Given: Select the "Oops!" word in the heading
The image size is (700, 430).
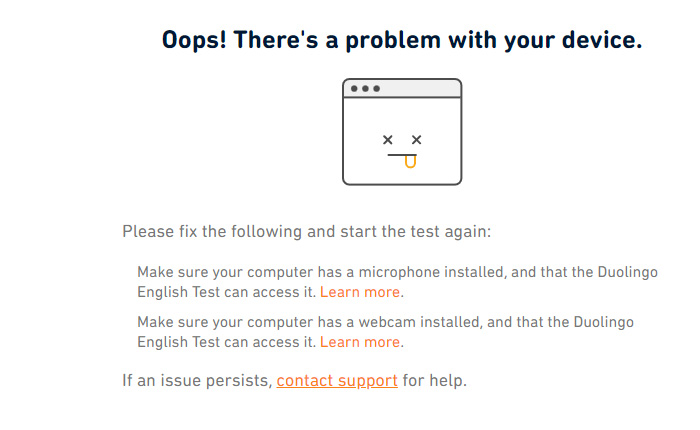Looking at the screenshot, I should tap(194, 40).
